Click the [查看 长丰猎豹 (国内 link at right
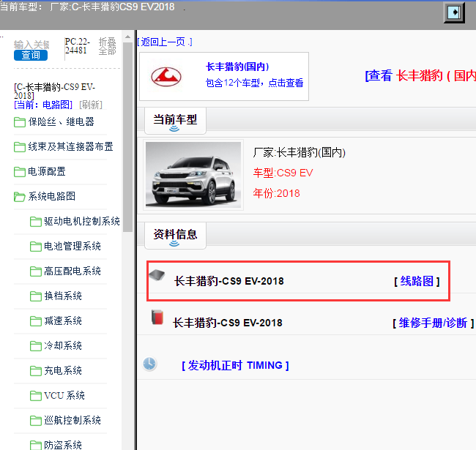The height and width of the screenshot is (450, 476). 420,76
